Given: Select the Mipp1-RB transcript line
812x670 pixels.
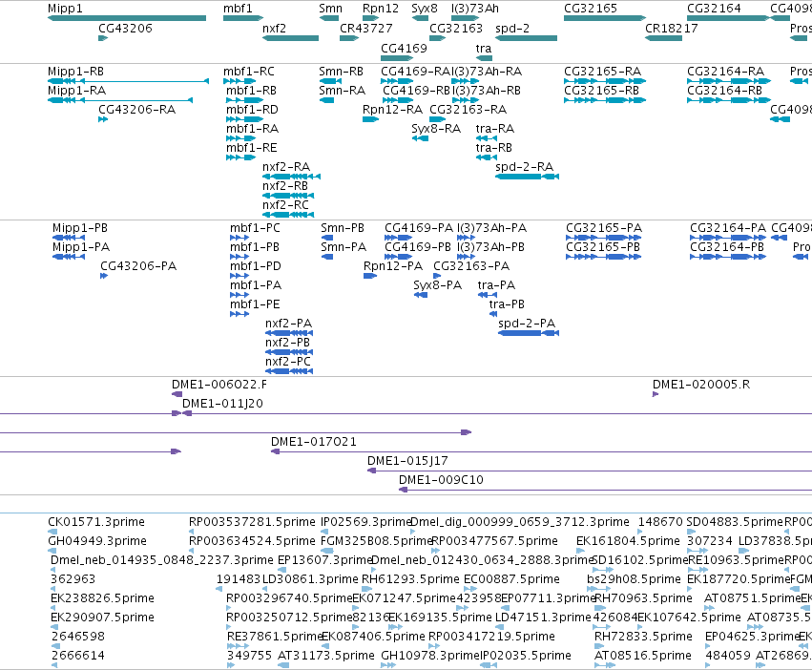Looking at the screenshot, I should point(128,81).
